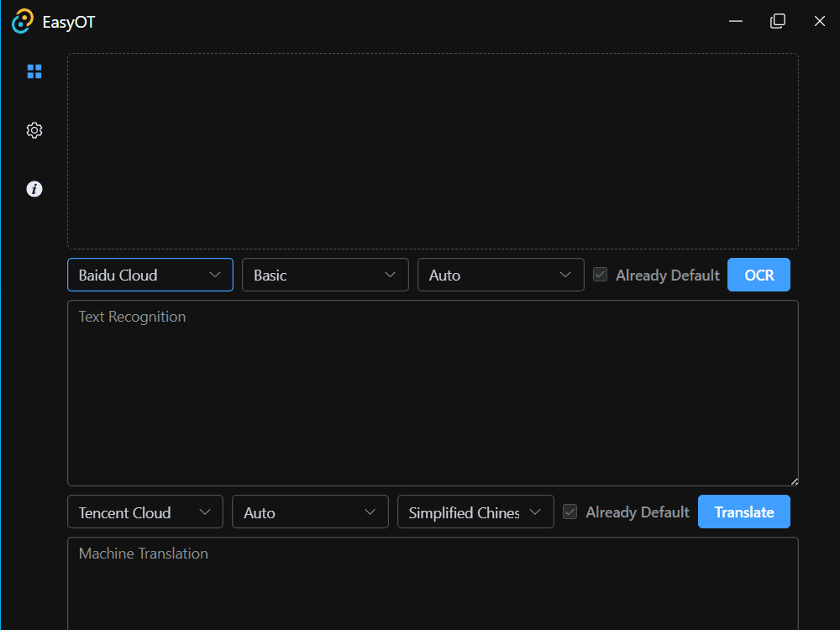Viewport: 840px width, 630px height.
Task: Click the dashed image drop area
Action: pos(433,151)
